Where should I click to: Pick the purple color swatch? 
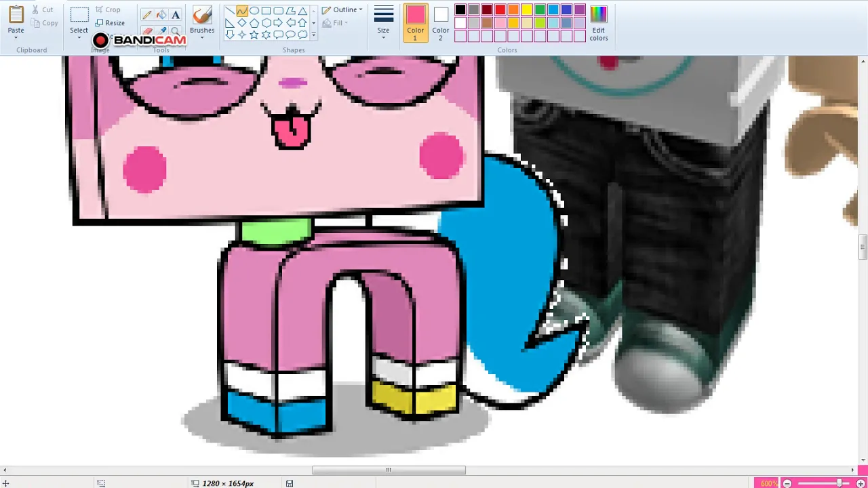(x=580, y=9)
